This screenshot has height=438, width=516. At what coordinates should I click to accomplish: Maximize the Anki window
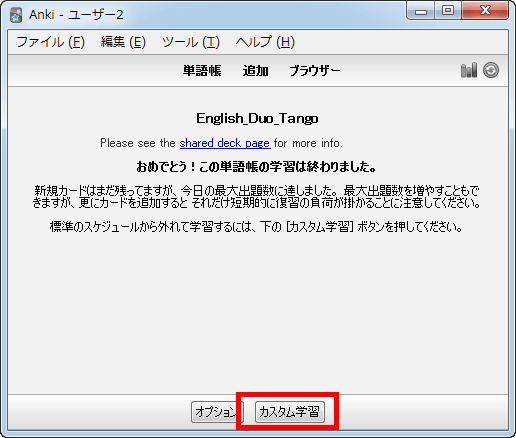[448, 11]
